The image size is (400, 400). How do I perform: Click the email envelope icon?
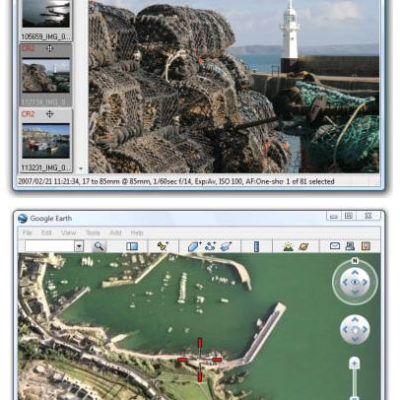[x=335, y=246]
